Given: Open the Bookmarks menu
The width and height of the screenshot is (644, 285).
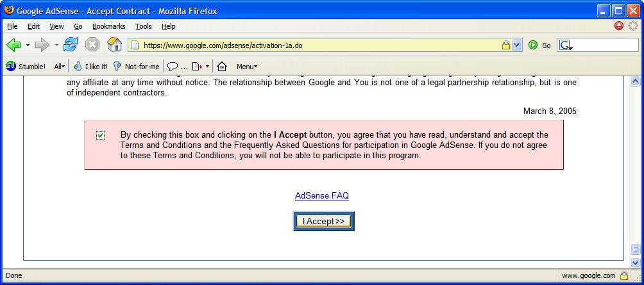Looking at the screenshot, I should [x=109, y=26].
